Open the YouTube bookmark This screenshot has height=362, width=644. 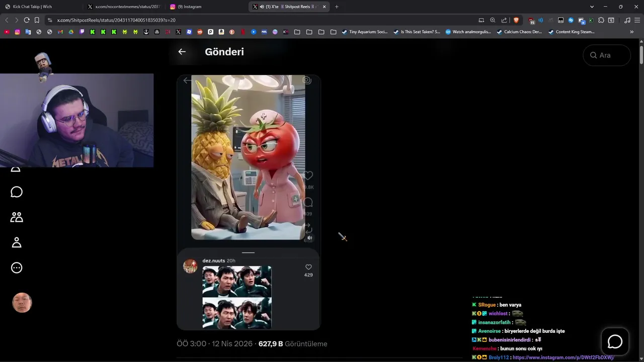[x=7, y=32]
